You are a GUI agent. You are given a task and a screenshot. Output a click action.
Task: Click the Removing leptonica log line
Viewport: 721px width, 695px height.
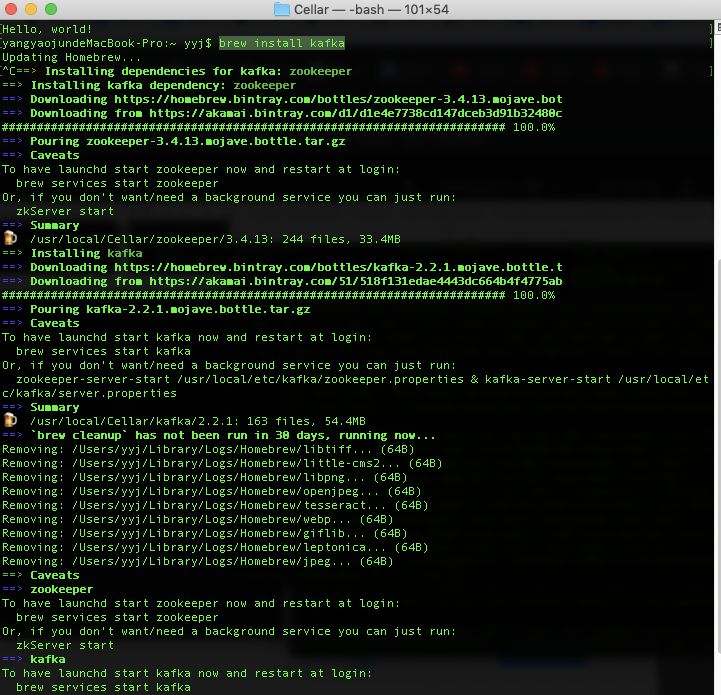(x=215, y=548)
